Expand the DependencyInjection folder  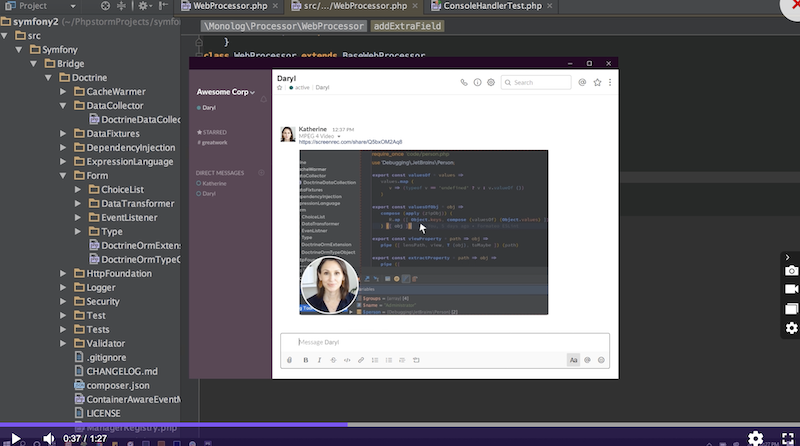point(63,147)
